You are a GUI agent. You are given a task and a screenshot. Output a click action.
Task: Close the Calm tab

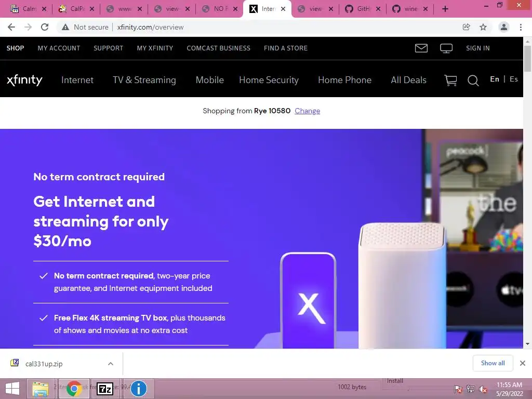tap(44, 9)
